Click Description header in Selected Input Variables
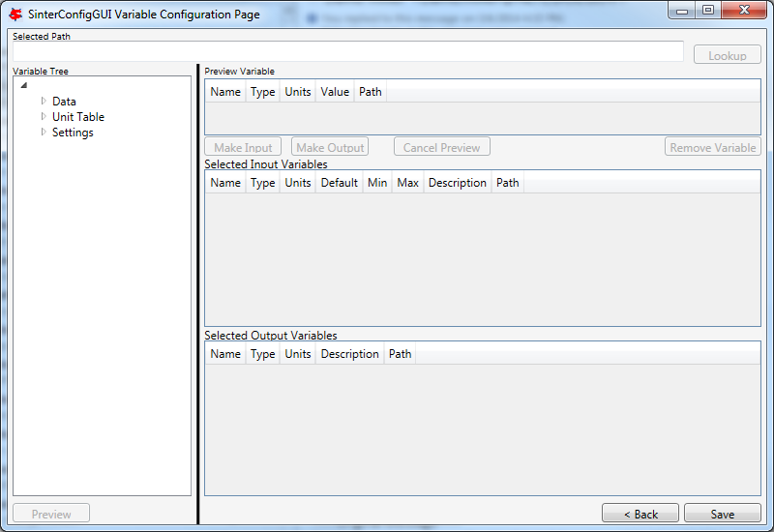This screenshot has height=532, width=774. click(458, 182)
